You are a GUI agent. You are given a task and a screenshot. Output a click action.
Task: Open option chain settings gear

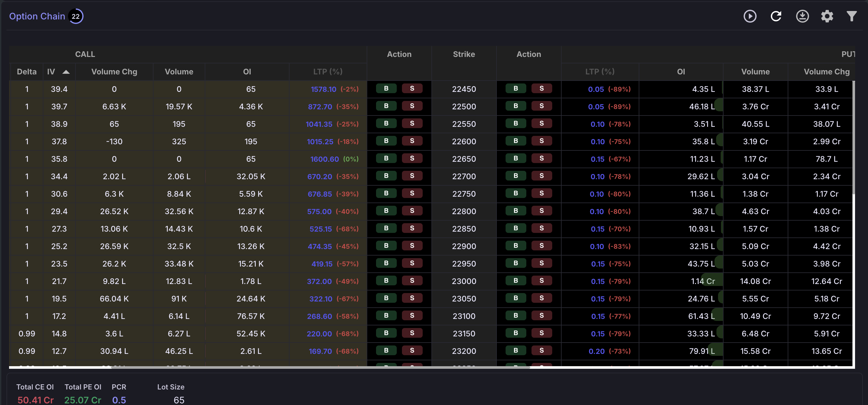click(x=827, y=16)
